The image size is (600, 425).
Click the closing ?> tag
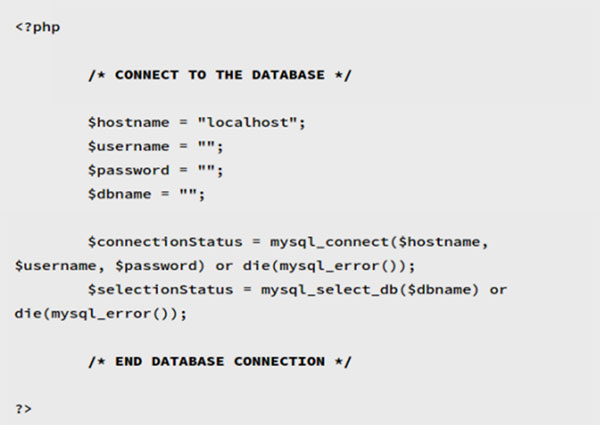[24, 408]
